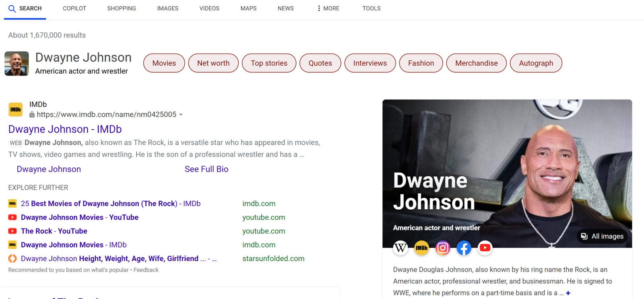
Task: Select the Net worth chip
Action: click(x=213, y=63)
